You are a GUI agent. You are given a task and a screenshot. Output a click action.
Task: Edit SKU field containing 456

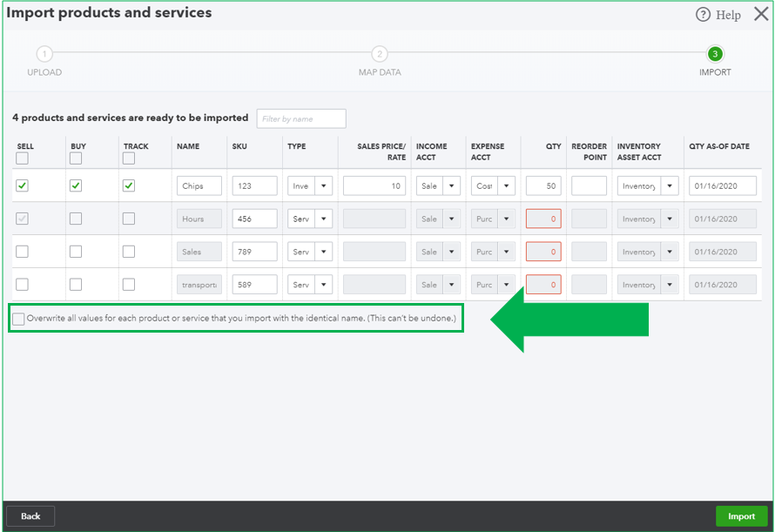(254, 219)
